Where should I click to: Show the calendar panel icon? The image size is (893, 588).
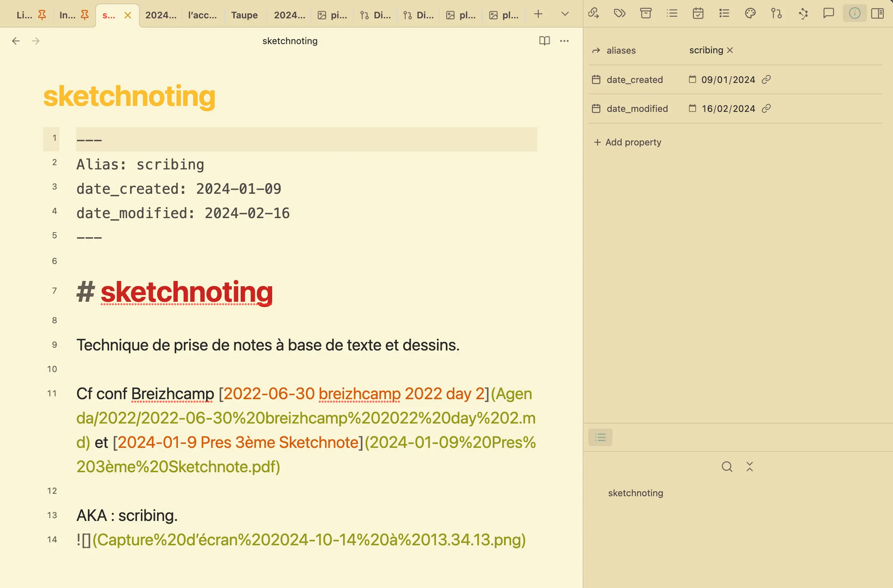698,13
